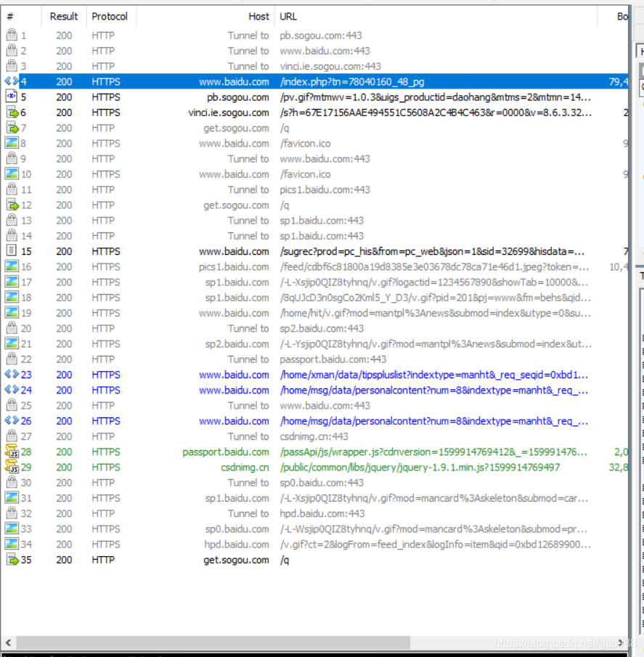Click the horizontal scrollbar thumb
The height and width of the screenshot is (657, 644).
(213, 642)
